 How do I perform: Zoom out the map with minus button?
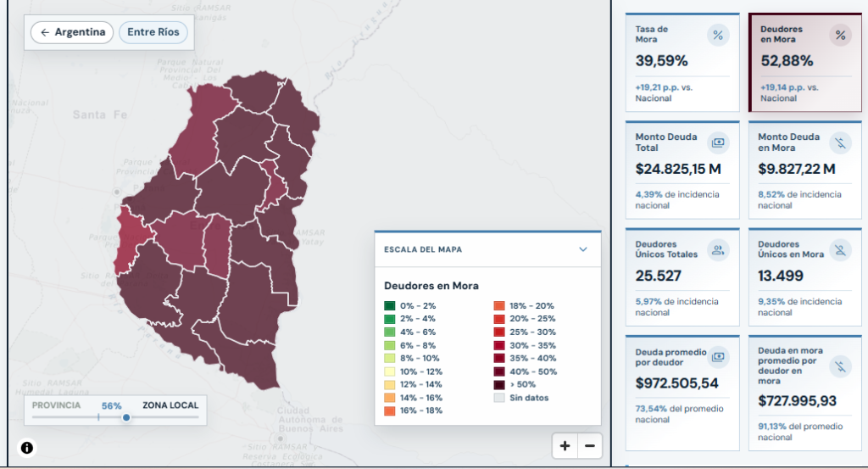[590, 446]
